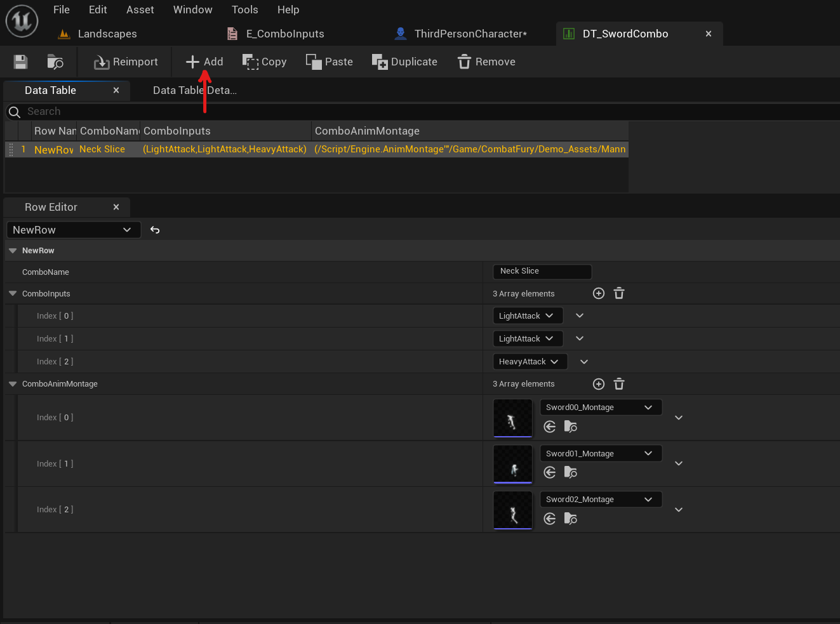
Task: Duplicate the selected row
Action: pyautogui.click(x=404, y=62)
